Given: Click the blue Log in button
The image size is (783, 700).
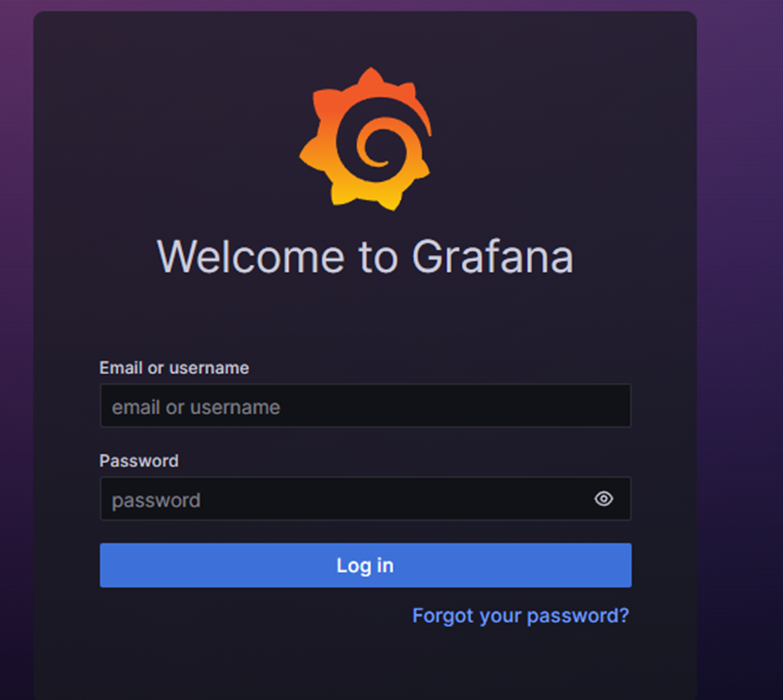Looking at the screenshot, I should [365, 565].
